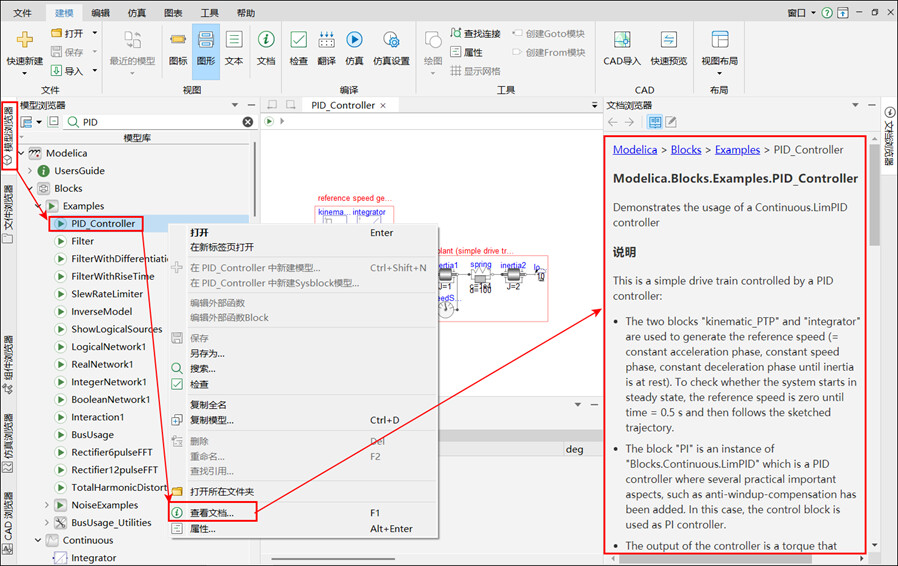Click the model search field
This screenshot has width=898, height=566.
tap(160, 122)
